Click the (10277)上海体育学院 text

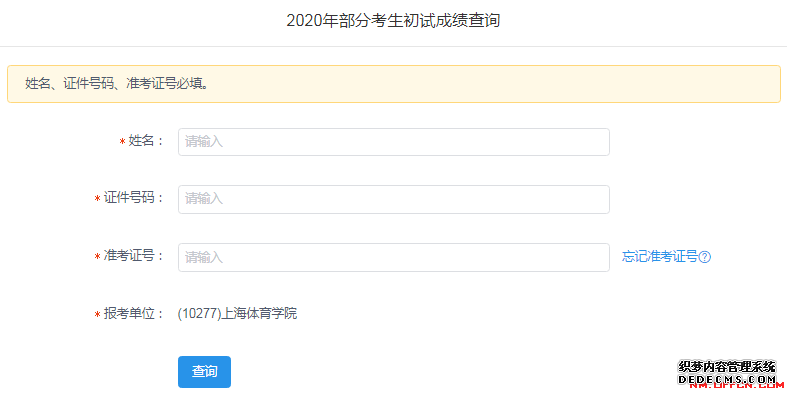[237, 314]
